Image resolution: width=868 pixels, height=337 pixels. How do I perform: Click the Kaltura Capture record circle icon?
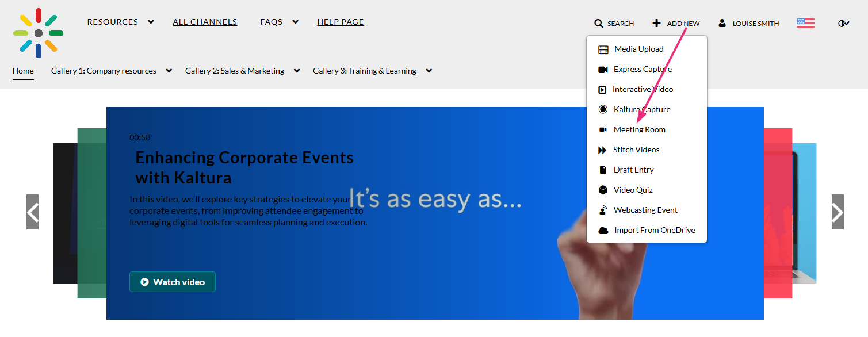(x=603, y=109)
